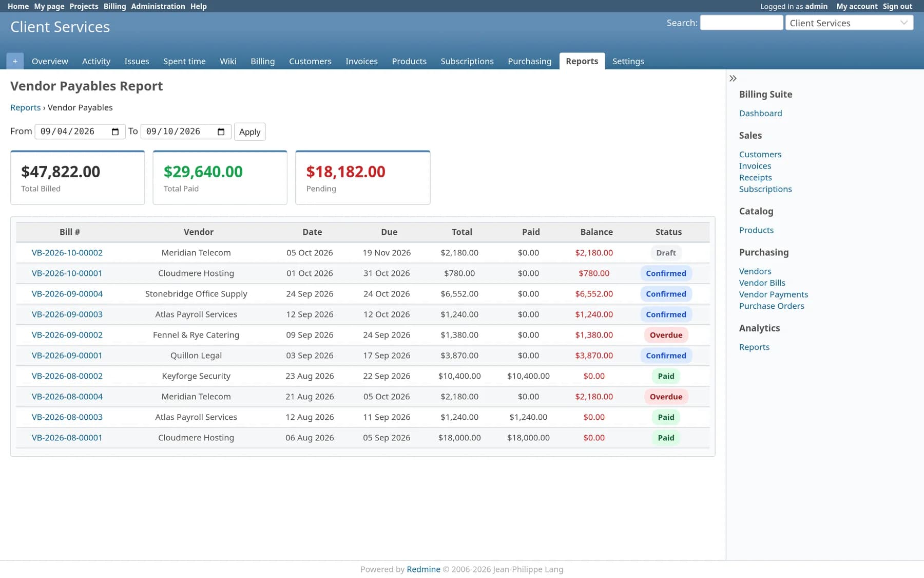Click the Balance column header
The height and width of the screenshot is (578, 924).
pos(596,232)
